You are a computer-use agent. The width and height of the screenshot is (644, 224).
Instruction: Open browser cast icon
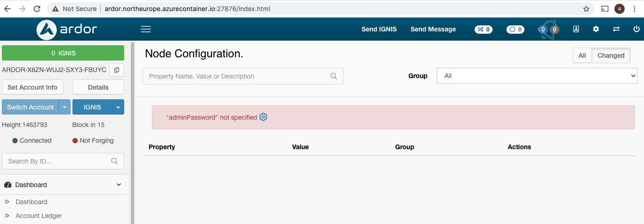click(605, 9)
